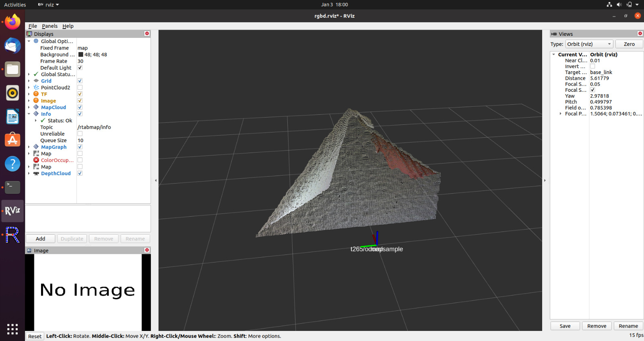Disable the Grid display checkbox
The image size is (644, 341).
(80, 81)
